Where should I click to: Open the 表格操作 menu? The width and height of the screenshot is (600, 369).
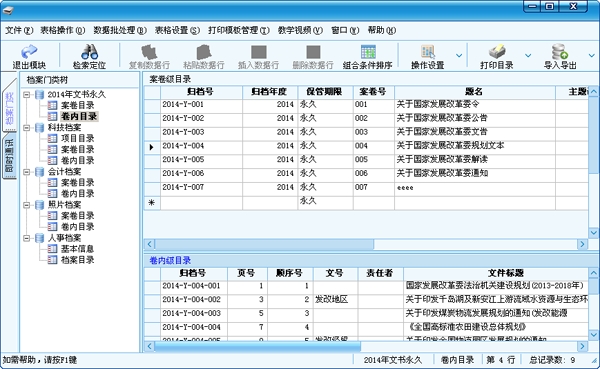tap(63, 30)
